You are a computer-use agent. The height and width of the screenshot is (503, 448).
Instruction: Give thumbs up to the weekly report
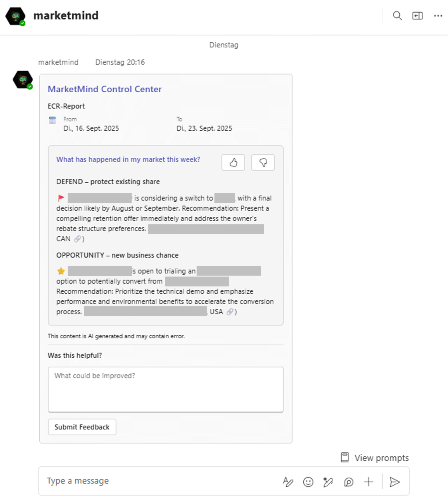(233, 162)
